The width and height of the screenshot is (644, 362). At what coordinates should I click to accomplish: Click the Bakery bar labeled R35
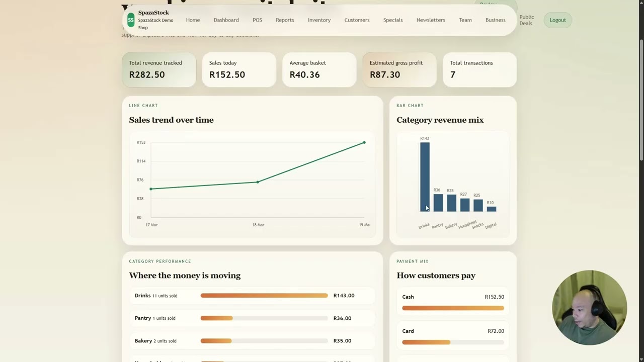pyautogui.click(x=451, y=203)
